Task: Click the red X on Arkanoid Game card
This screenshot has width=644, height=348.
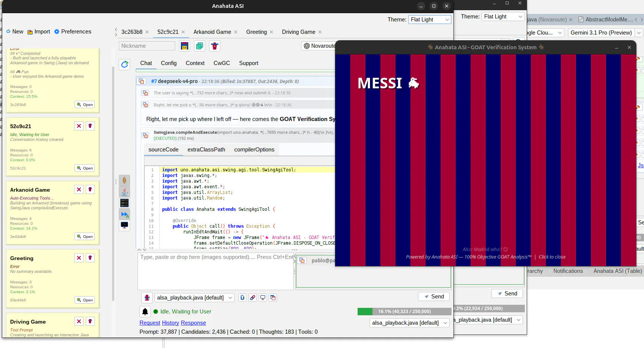Action: [79, 189]
